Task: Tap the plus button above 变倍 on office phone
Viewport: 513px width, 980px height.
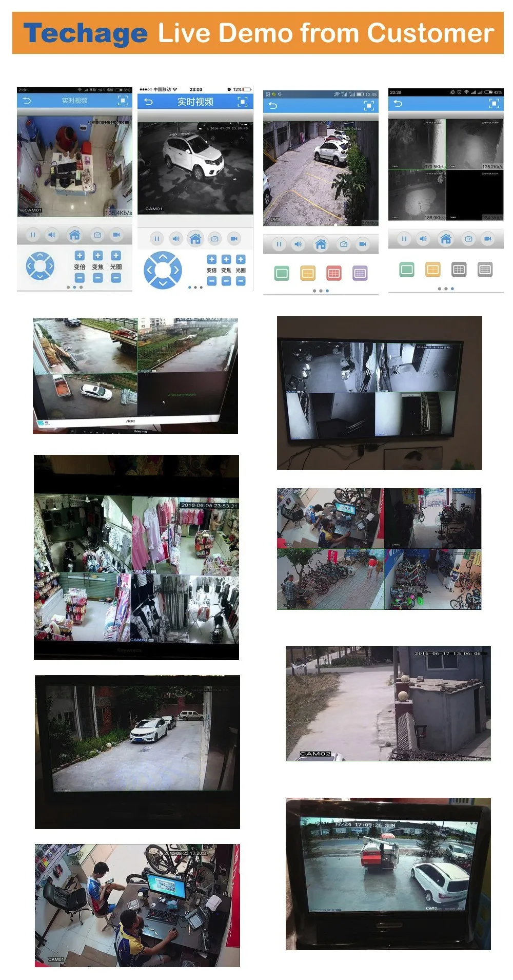Action: [x=80, y=256]
